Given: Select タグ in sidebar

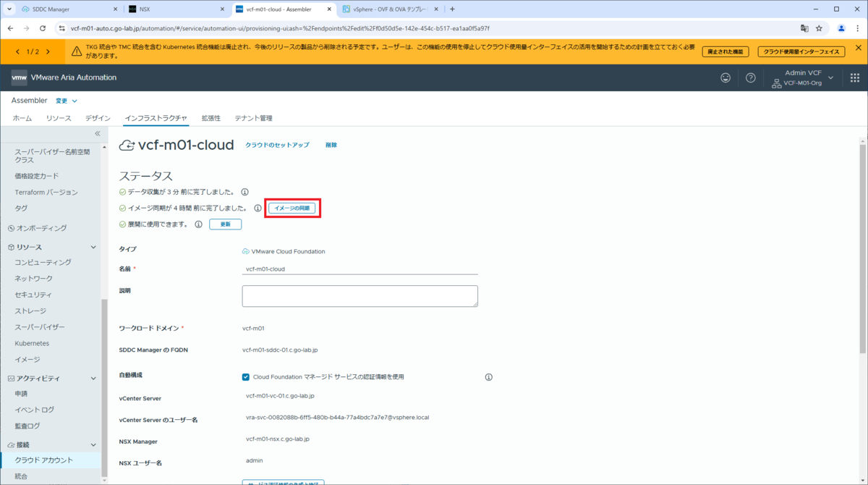Looking at the screenshot, I should tap(21, 208).
